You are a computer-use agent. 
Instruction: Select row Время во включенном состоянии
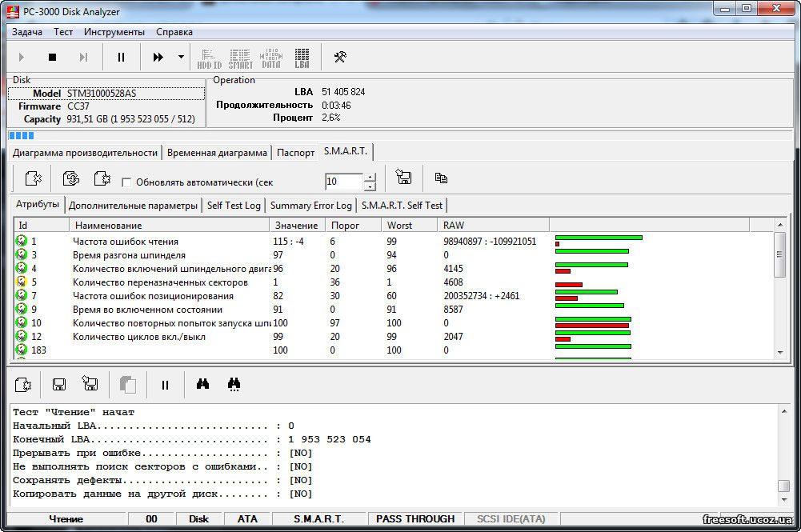click(394, 310)
